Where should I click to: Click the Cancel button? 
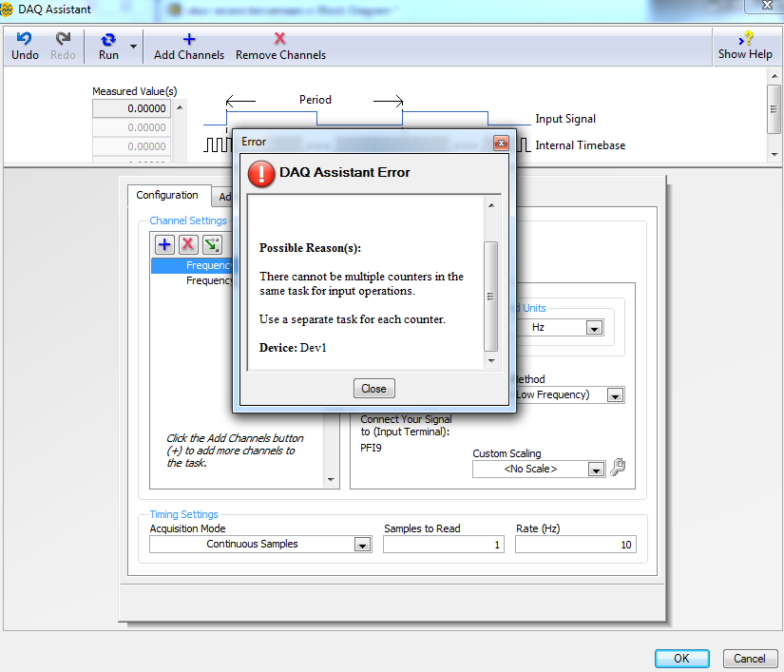pyautogui.click(x=750, y=658)
